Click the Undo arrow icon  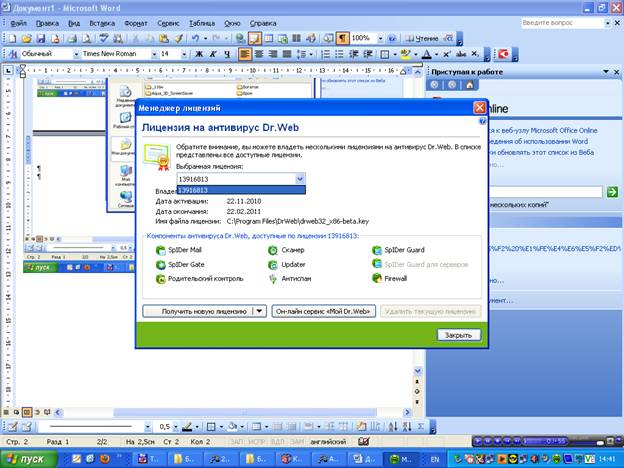tap(195, 39)
